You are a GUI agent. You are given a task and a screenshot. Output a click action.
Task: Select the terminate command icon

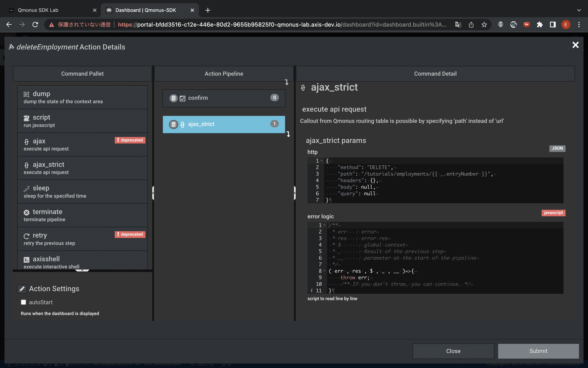pos(27,212)
